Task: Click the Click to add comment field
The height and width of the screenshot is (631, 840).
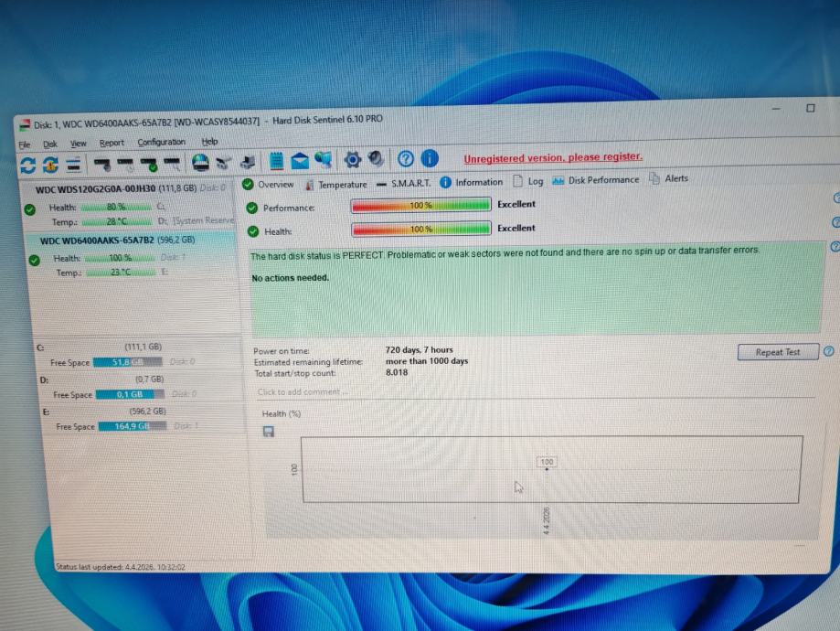Action: click(x=536, y=392)
